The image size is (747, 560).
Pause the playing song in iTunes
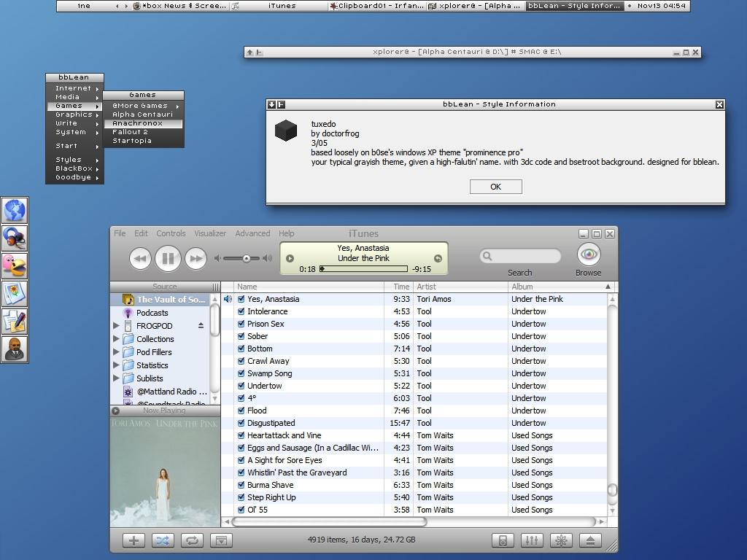168,259
